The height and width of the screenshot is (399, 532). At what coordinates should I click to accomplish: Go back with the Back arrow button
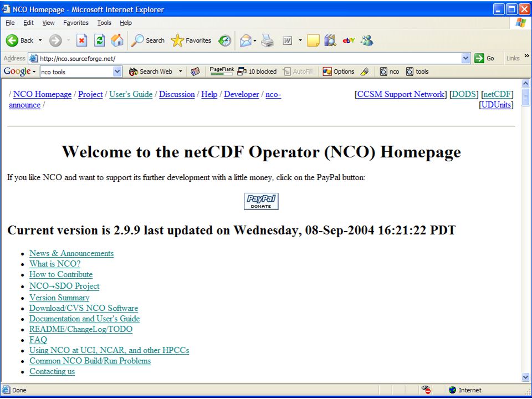[x=19, y=40]
